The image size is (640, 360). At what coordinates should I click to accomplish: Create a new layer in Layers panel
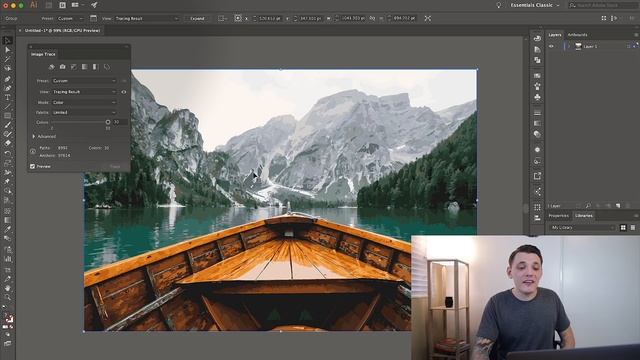coord(618,206)
